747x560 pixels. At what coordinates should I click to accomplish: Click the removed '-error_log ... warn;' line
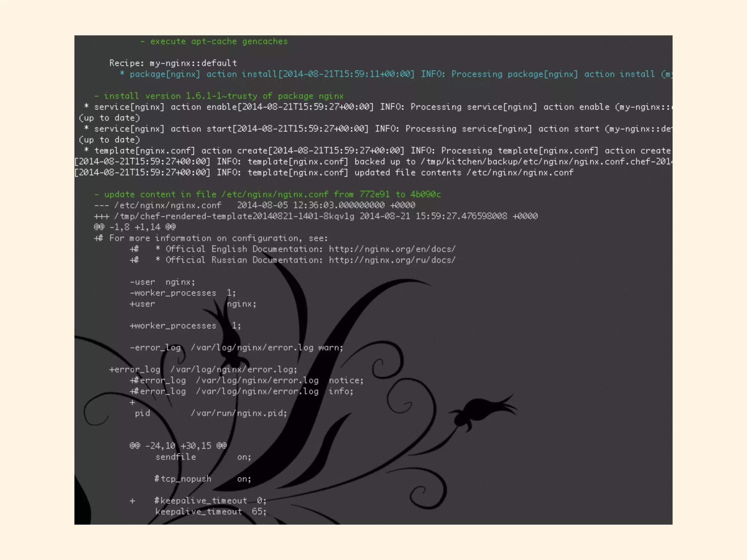coord(236,348)
